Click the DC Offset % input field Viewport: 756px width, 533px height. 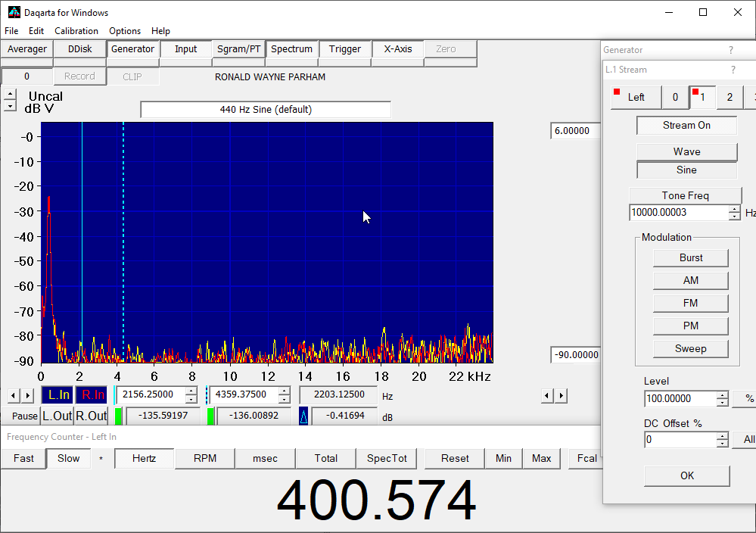[x=679, y=439]
